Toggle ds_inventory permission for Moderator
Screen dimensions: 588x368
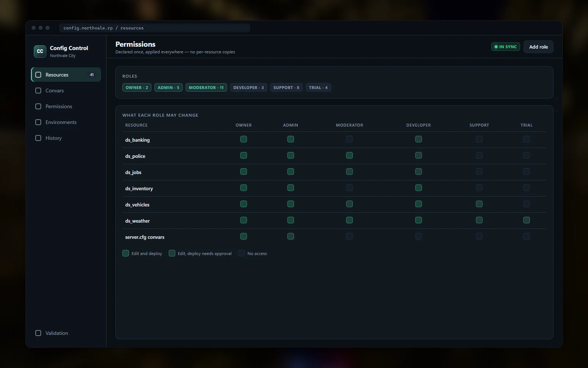(x=349, y=188)
